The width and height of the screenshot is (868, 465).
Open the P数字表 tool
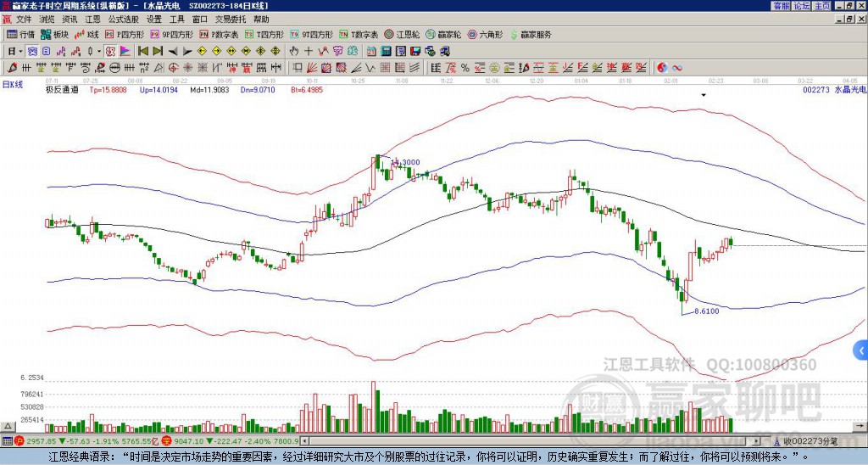(219, 34)
